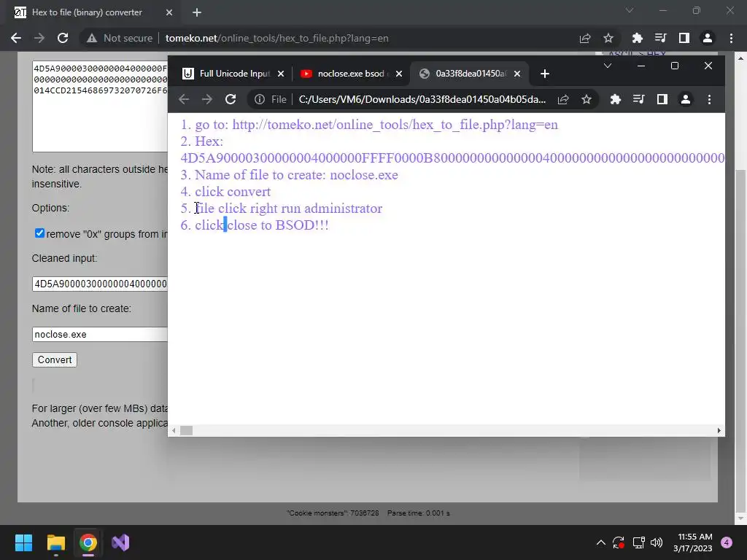Close the Full Unicode Input tab
Viewport: 747px width, 560px height.
(x=281, y=74)
